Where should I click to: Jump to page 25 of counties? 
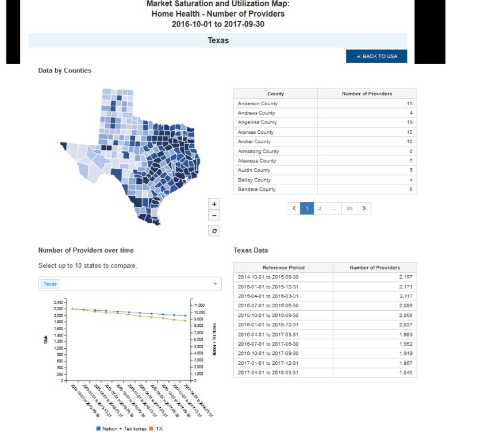(349, 208)
